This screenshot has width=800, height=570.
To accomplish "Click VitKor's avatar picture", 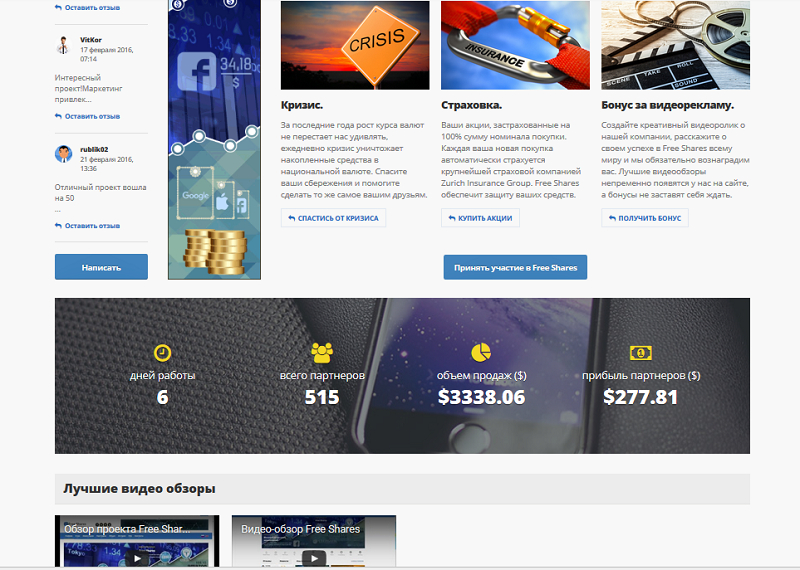I will coord(63,44).
